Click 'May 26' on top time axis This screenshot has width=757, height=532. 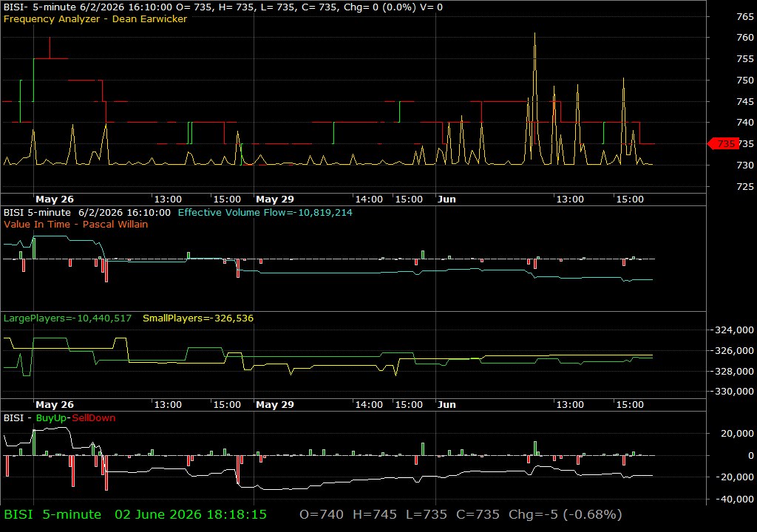tap(55, 199)
